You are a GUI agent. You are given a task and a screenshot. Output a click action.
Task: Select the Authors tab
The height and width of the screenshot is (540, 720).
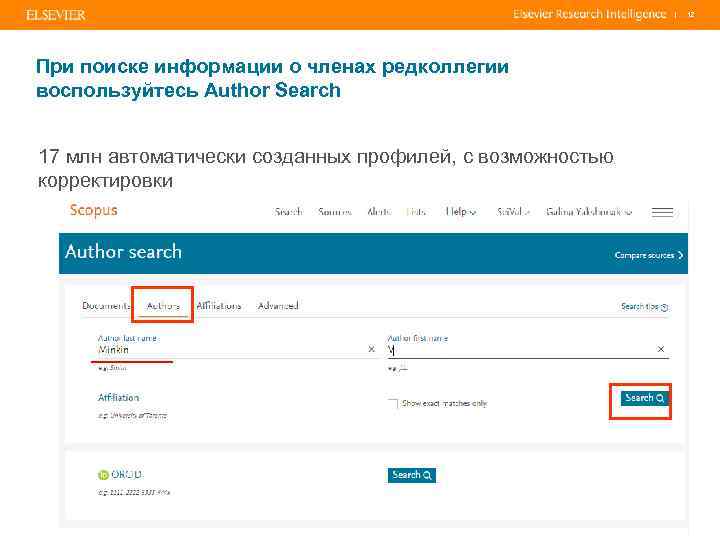(x=163, y=306)
